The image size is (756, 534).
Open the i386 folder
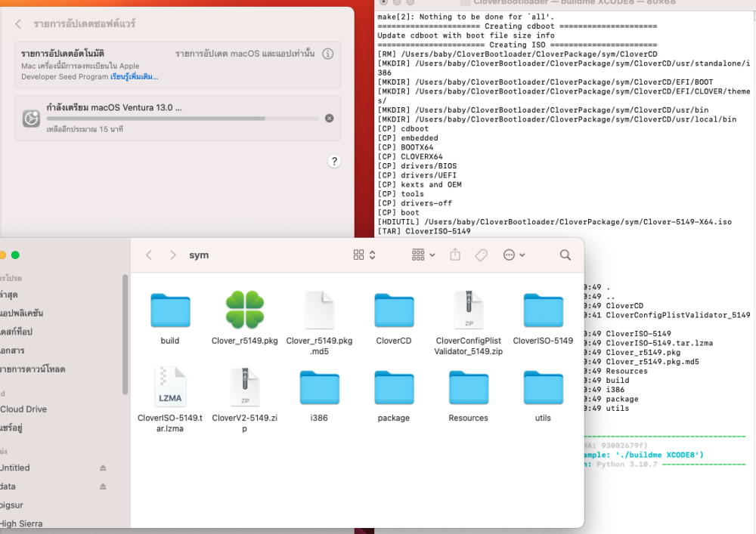pos(319,387)
